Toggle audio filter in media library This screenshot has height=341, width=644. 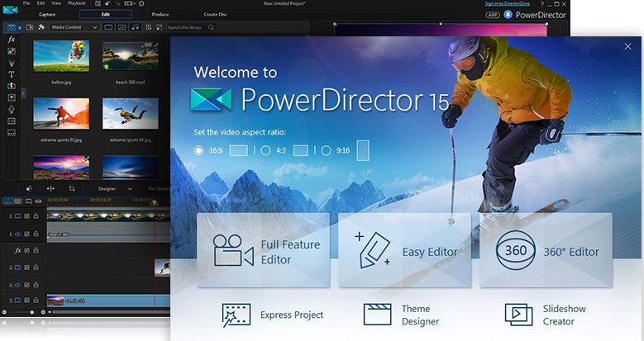tap(135, 27)
